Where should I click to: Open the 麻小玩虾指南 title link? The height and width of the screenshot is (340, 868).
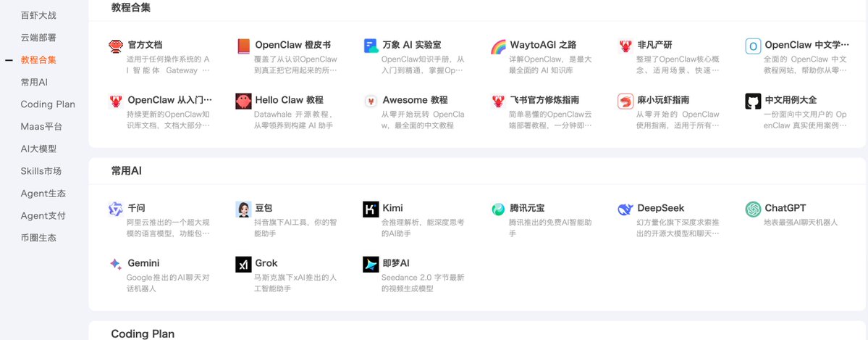point(663,100)
